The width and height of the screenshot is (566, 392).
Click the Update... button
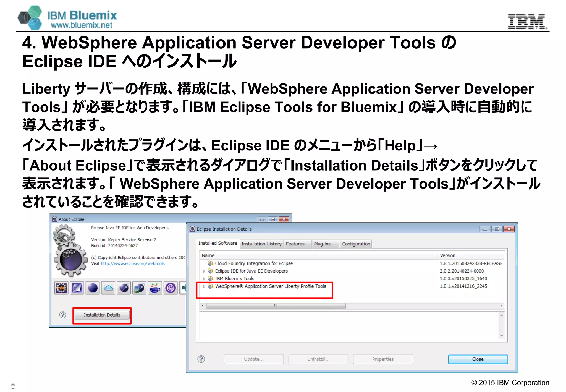tap(254, 359)
